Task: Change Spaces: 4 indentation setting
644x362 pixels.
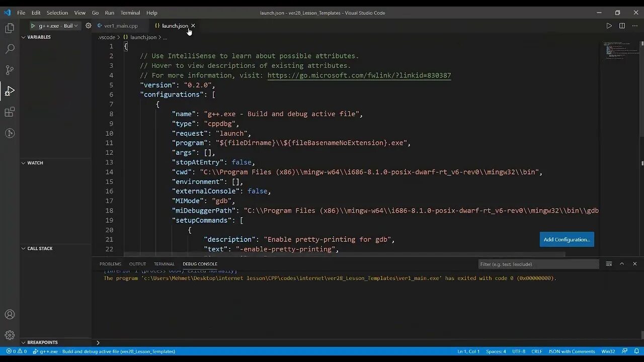Action: click(496, 351)
